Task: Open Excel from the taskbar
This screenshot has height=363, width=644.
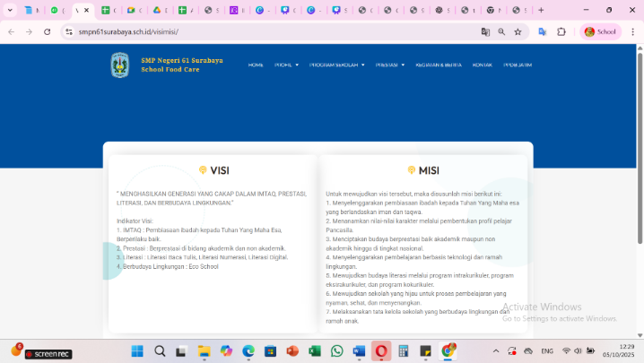Action: [315, 351]
